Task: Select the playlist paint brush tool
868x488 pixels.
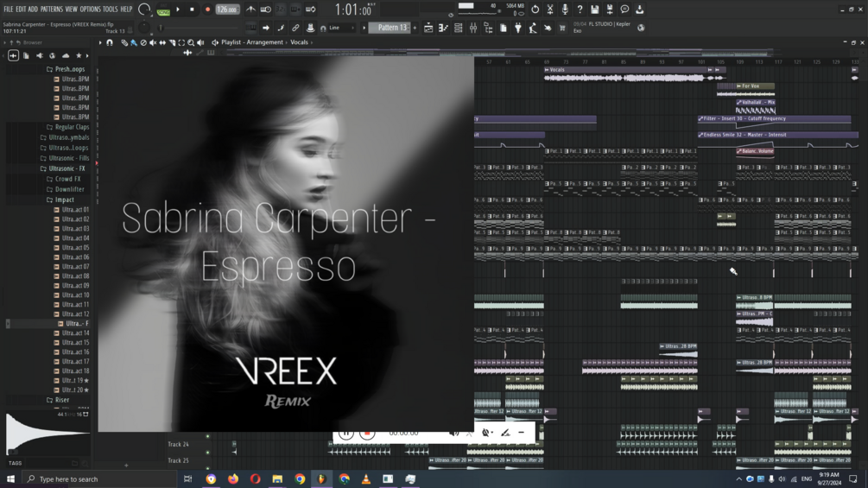Action: [133, 42]
